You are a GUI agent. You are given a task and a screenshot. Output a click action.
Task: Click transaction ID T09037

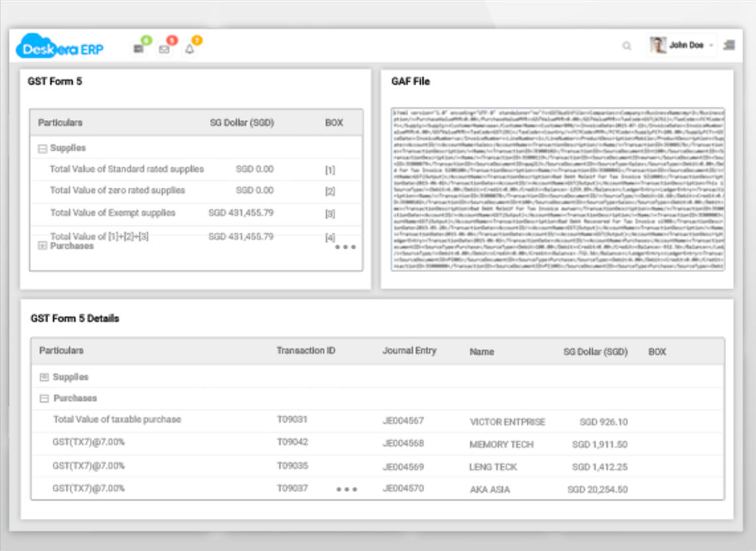(292, 488)
